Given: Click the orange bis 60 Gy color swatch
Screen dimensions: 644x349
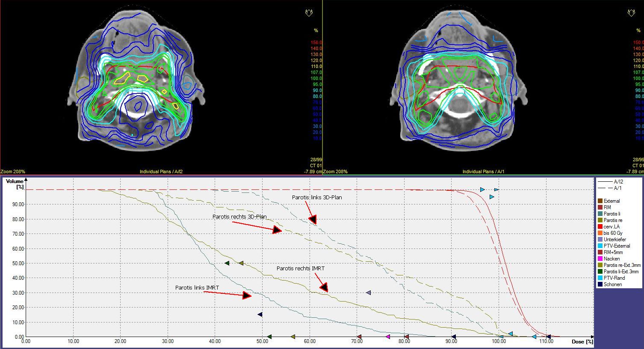Looking at the screenshot, I should point(600,233).
